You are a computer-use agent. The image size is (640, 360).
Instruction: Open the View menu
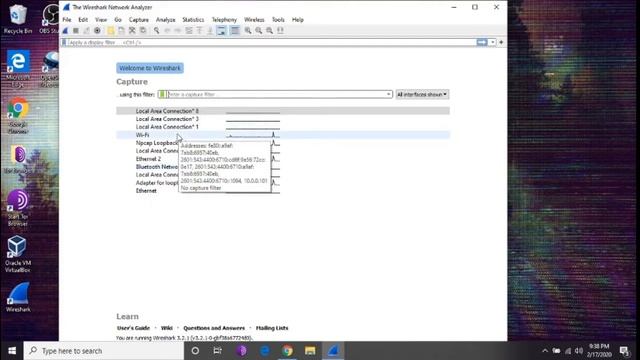(101, 20)
